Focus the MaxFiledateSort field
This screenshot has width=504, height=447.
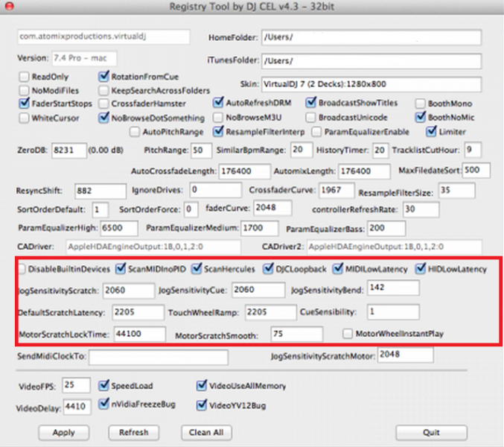coord(476,170)
